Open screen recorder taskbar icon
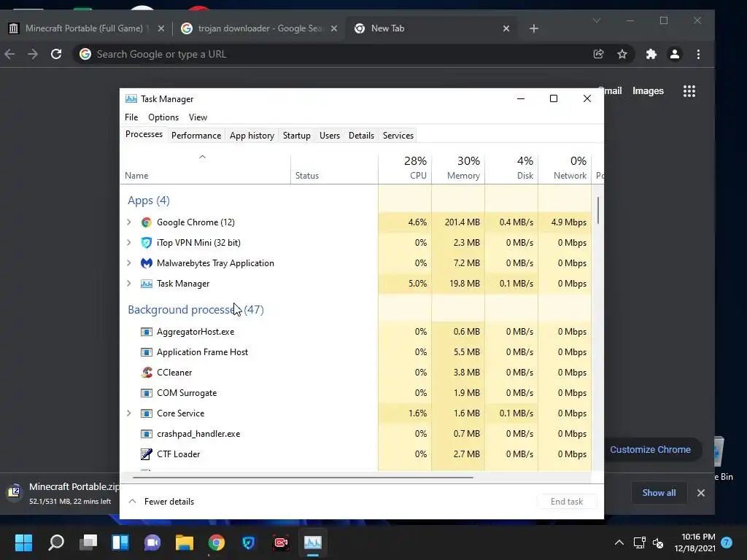Screen dimensions: 747x560 pyautogui.click(x=281, y=542)
